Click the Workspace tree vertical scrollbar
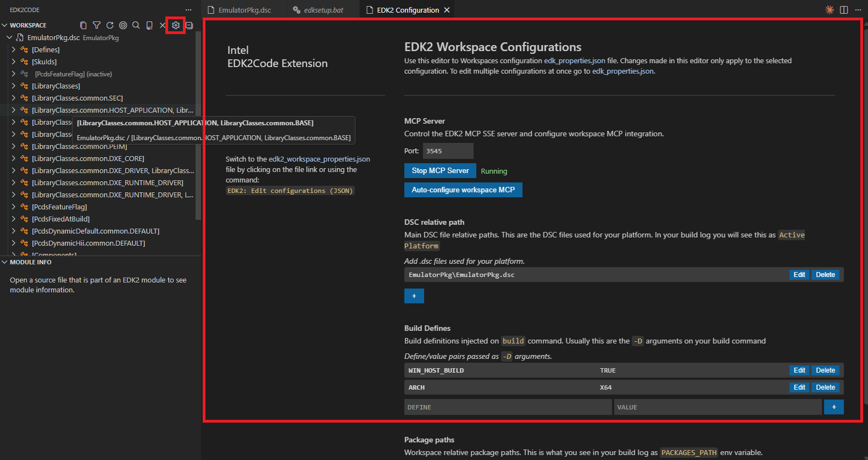 [198, 126]
